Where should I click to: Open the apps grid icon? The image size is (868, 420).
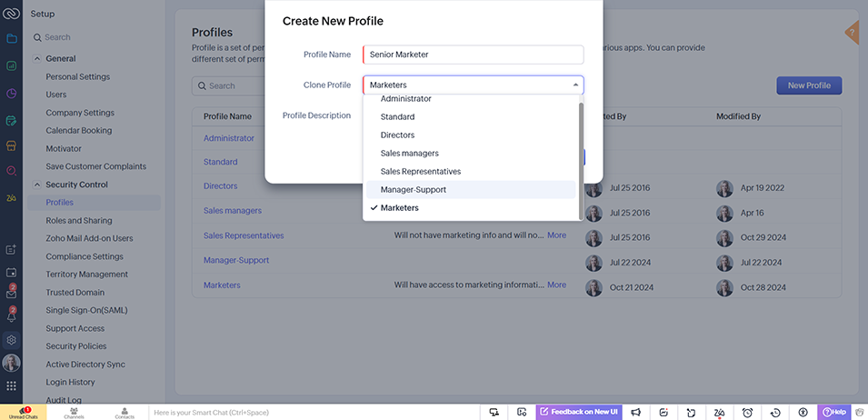point(11,385)
